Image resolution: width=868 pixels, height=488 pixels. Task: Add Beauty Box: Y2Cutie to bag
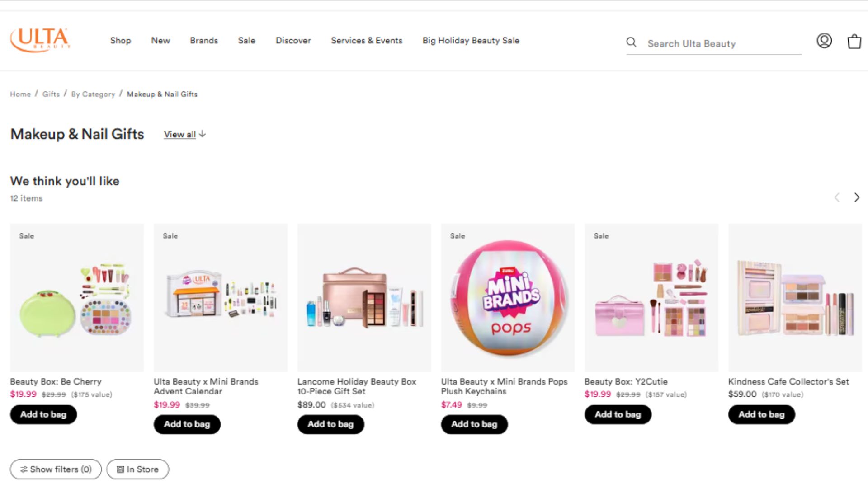click(618, 414)
